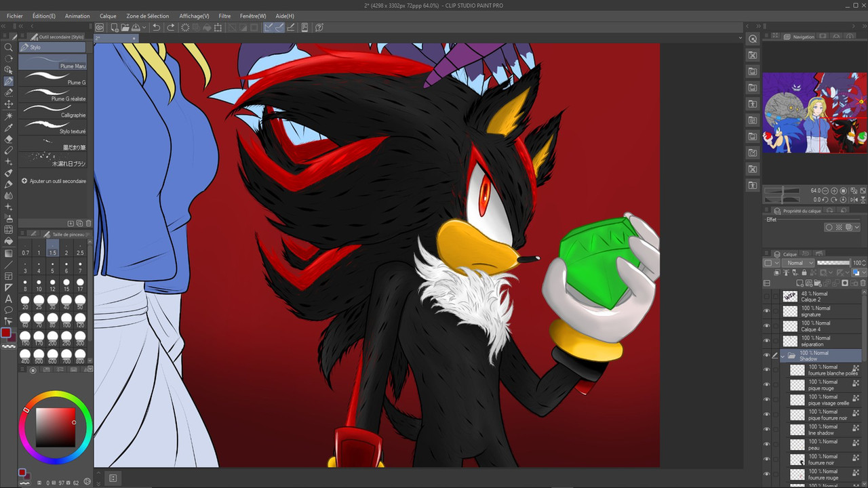868x488 pixels.
Task: Open file via folder icon in command bar
Action: [125, 27]
